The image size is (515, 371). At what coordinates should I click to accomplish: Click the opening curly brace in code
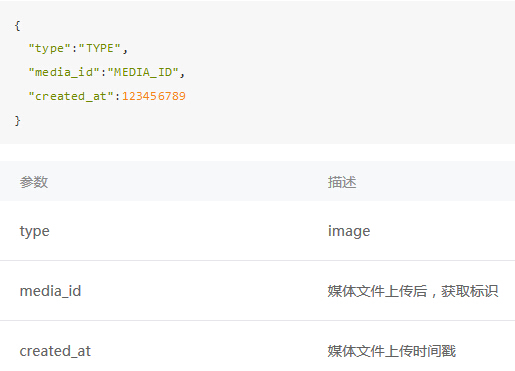[x=17, y=25]
